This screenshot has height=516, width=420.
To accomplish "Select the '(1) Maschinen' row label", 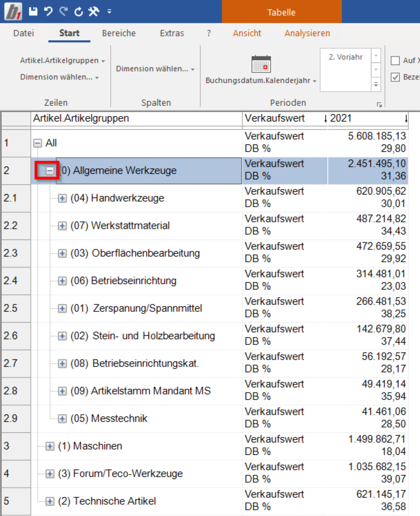I will click(90, 446).
